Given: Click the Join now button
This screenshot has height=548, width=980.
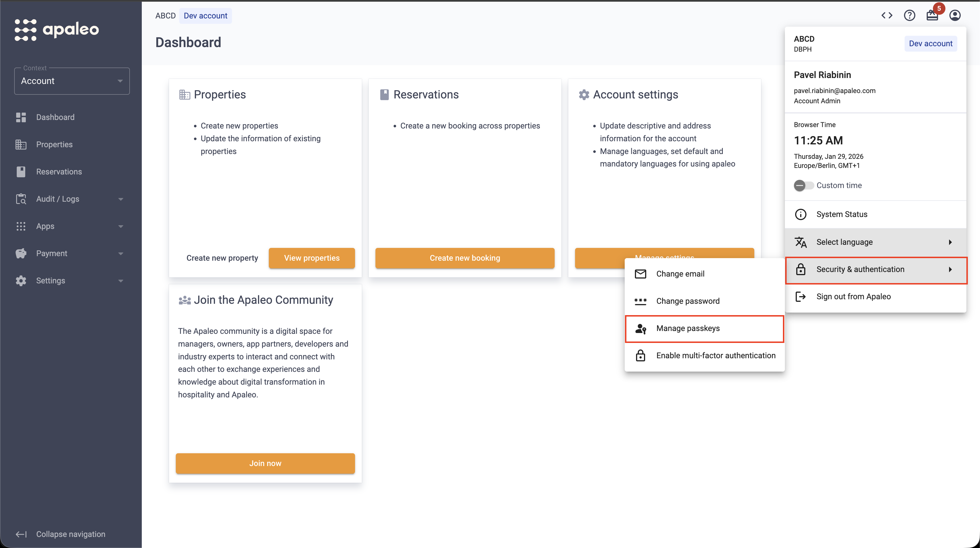Looking at the screenshot, I should tap(265, 463).
